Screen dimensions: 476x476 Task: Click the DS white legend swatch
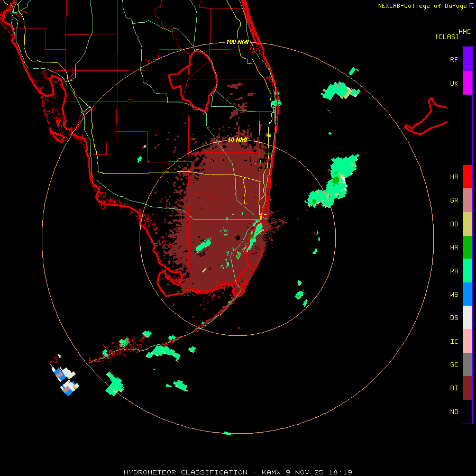tap(467, 317)
